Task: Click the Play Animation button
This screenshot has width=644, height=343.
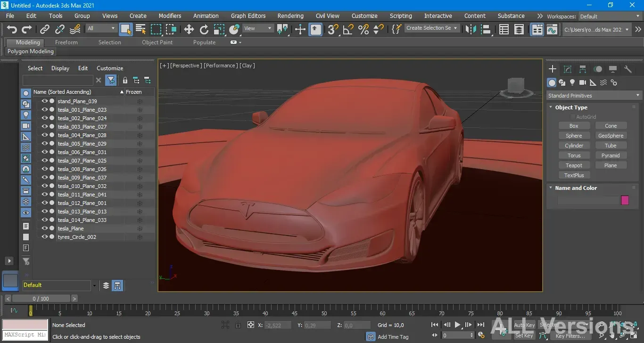Action: point(457,325)
